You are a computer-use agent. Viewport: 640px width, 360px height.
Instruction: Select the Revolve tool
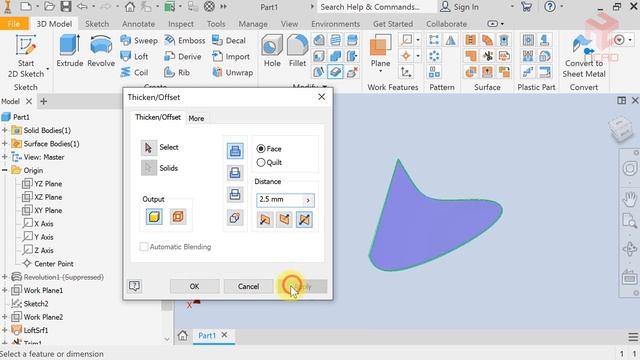(x=101, y=51)
